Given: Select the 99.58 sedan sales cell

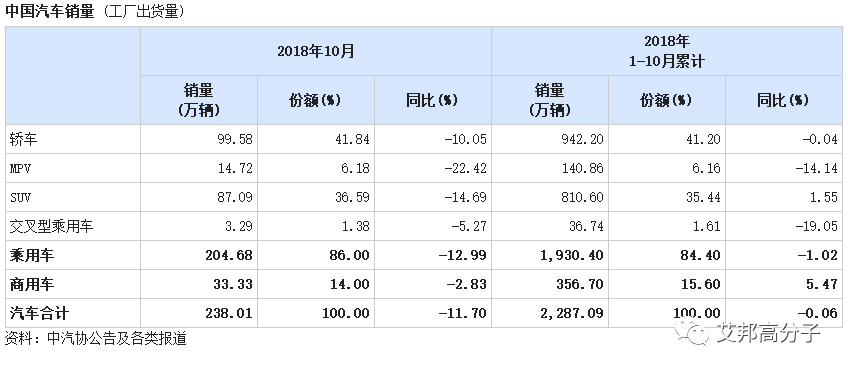Looking at the screenshot, I should (x=233, y=139).
